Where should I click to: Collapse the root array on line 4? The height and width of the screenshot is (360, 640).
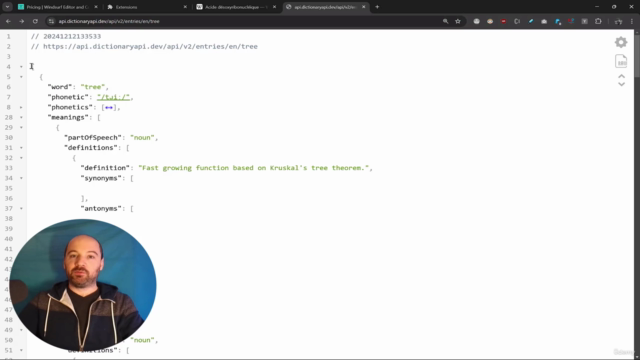[21, 67]
